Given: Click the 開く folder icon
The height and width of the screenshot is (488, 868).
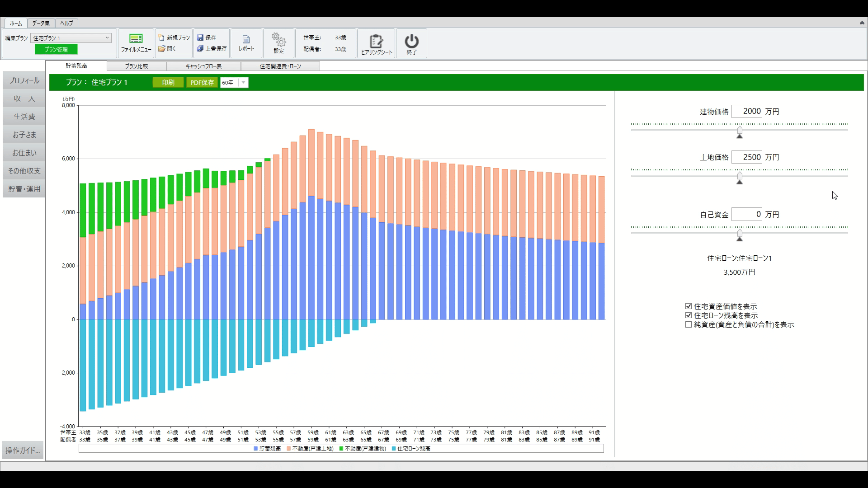Looking at the screenshot, I should (161, 48).
